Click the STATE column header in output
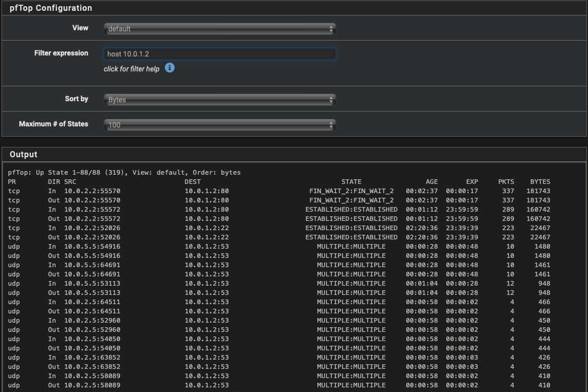The width and height of the screenshot is (588, 392). pos(351,182)
